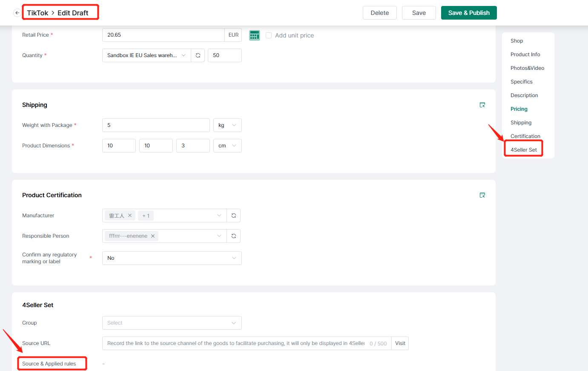Change the weight unit kg dropdown
Image resolution: width=588 pixels, height=371 pixels.
coord(227,125)
